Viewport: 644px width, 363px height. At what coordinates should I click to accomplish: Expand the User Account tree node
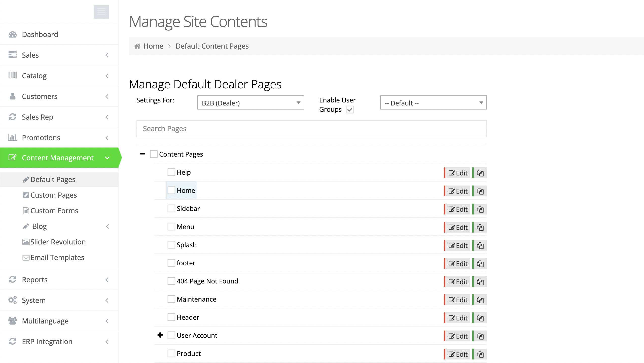point(160,335)
